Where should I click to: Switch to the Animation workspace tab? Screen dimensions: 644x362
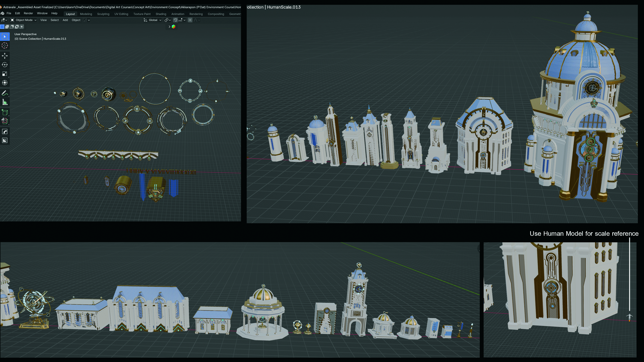(178, 14)
